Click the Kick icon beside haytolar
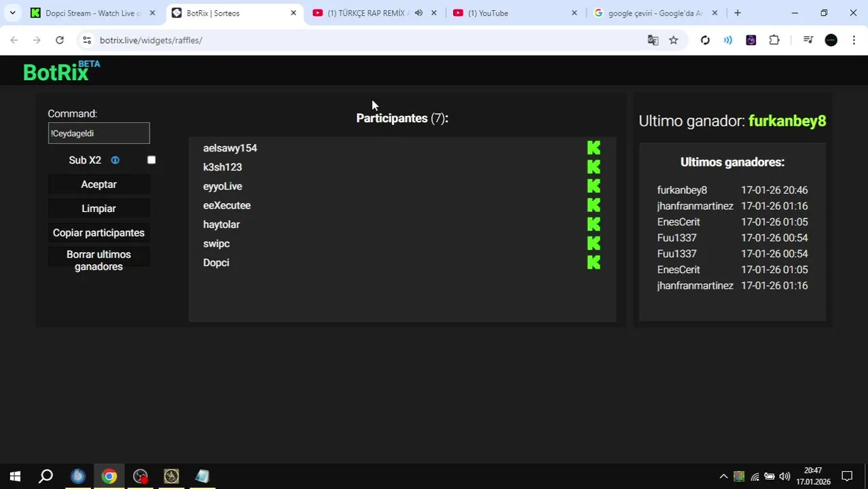This screenshot has height=489, width=868. [594, 224]
